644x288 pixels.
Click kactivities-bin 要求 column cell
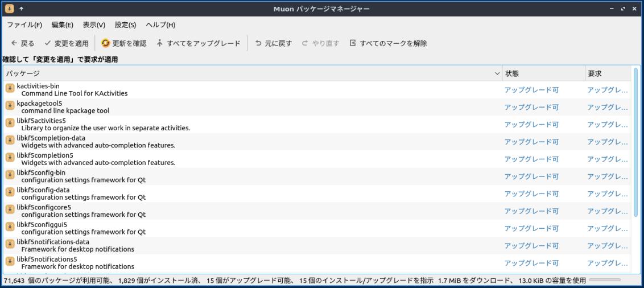[x=608, y=89]
